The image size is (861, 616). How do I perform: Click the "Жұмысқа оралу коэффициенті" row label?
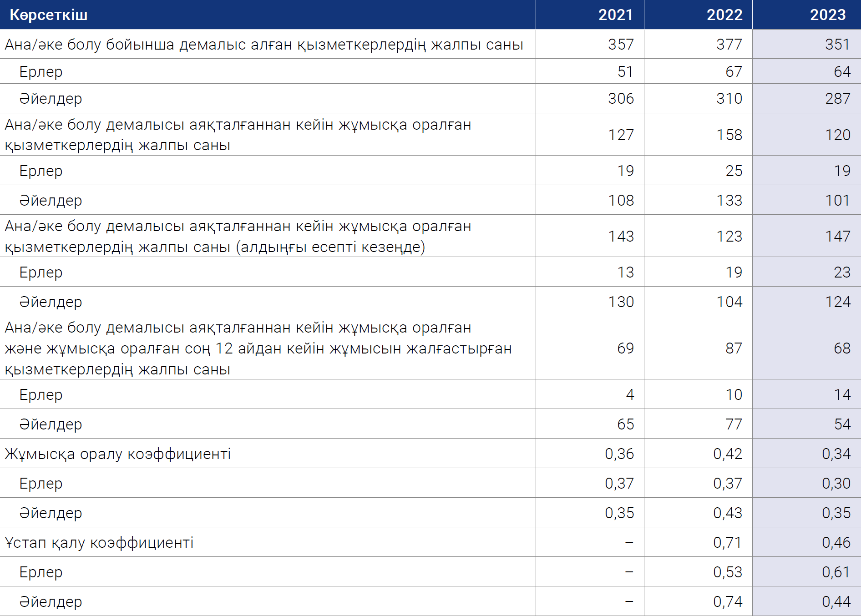(x=118, y=454)
